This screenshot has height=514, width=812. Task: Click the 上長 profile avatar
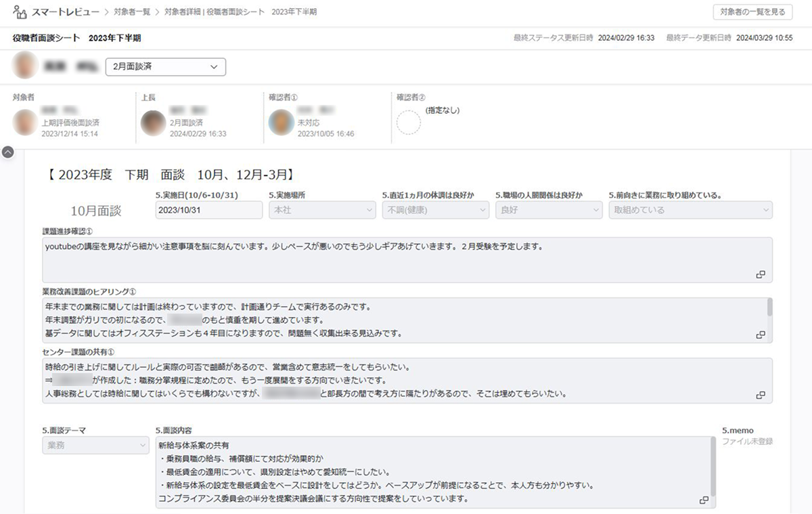pyautogui.click(x=153, y=123)
